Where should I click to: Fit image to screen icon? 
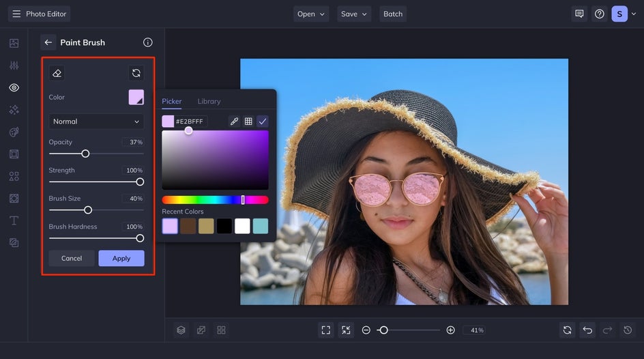click(326, 330)
